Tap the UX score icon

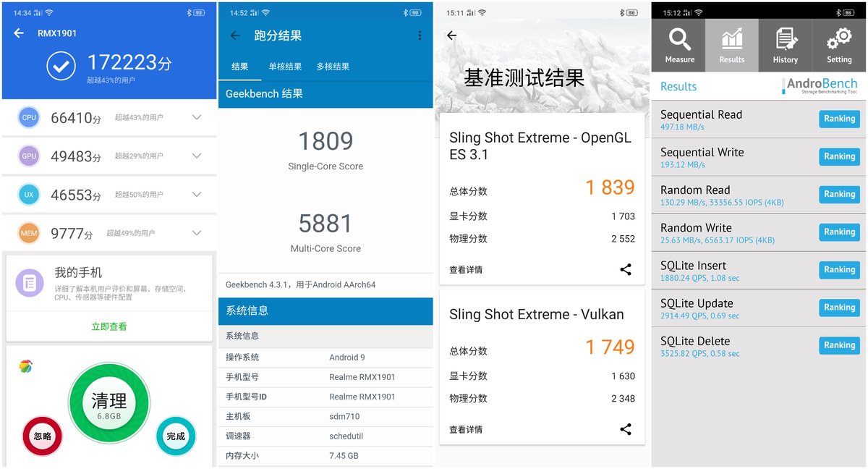tap(29, 194)
